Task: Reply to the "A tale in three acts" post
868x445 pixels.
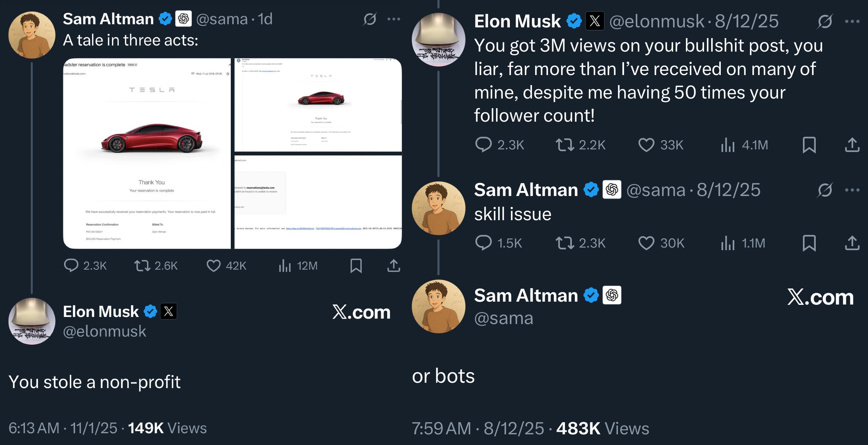Action: pos(71,265)
